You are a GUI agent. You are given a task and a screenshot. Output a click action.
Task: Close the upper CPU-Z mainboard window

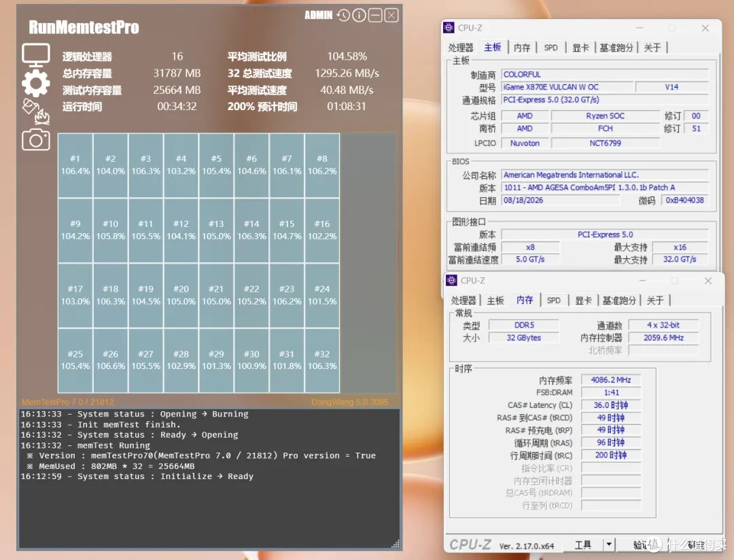tap(705, 28)
